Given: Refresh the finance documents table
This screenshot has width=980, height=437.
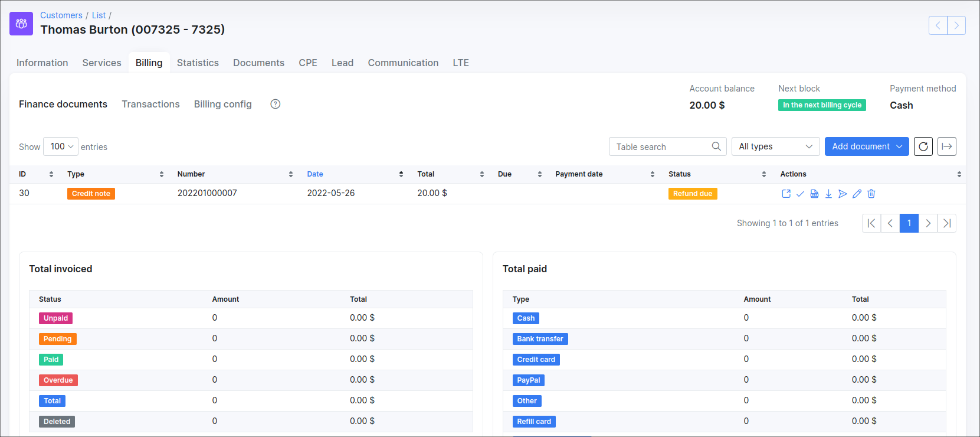Looking at the screenshot, I should pyautogui.click(x=923, y=146).
